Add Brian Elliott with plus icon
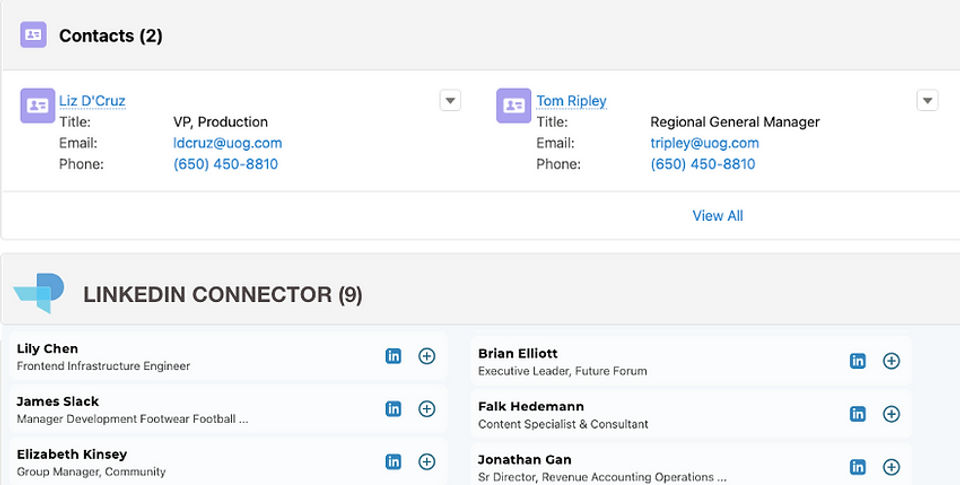 [891, 361]
